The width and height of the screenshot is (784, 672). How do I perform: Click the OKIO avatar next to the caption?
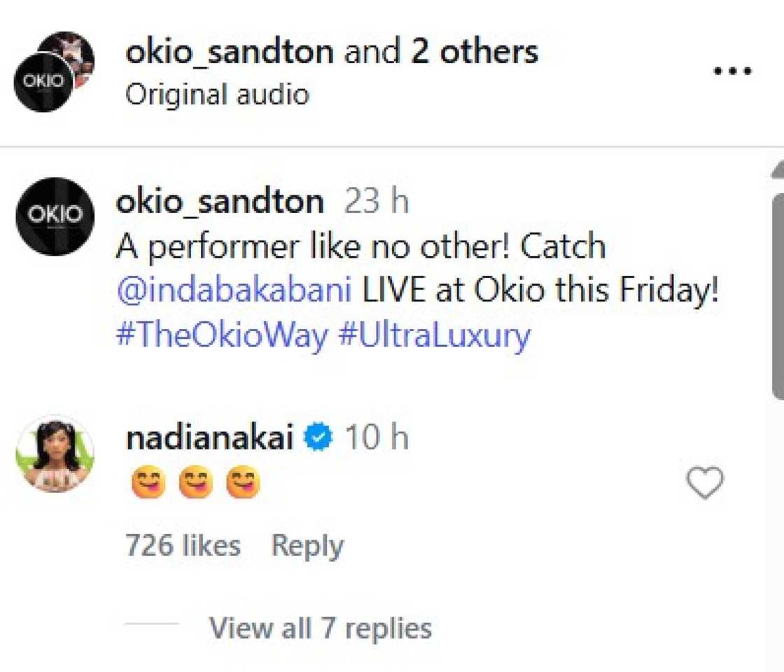click(55, 215)
